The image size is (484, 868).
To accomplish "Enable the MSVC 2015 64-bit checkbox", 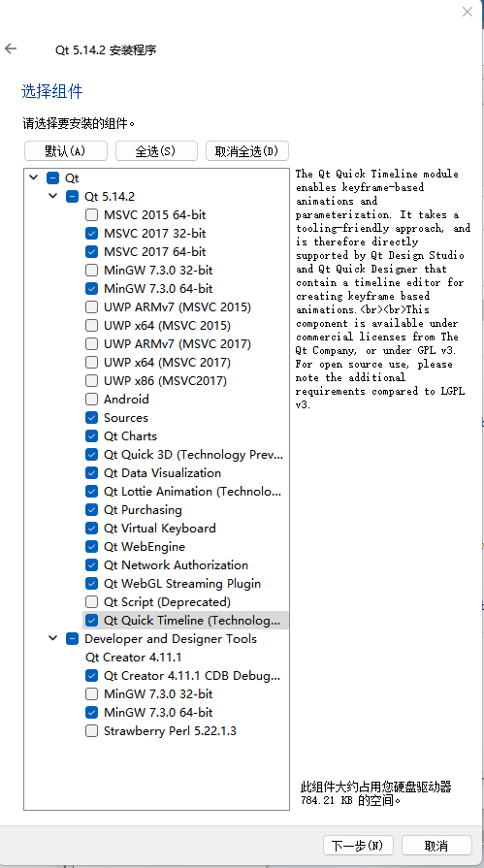I will pyautogui.click(x=91, y=214).
